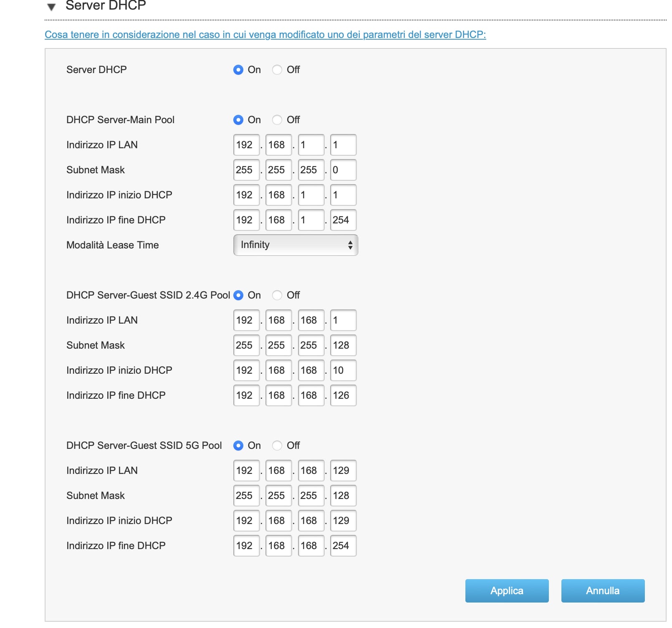Click the Main Pool Subnet Mask last octet field
Image resolution: width=672 pixels, height=628 pixels.
343,170
